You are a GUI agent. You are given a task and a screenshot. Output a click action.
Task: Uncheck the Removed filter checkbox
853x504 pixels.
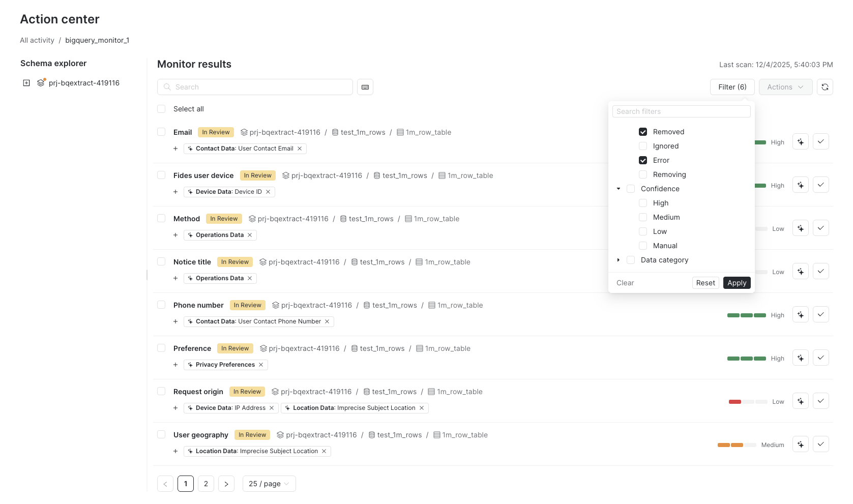[x=643, y=132]
